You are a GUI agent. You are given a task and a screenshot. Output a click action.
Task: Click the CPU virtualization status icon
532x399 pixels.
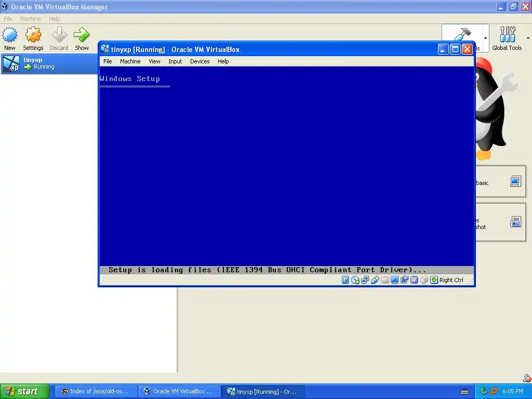point(414,280)
